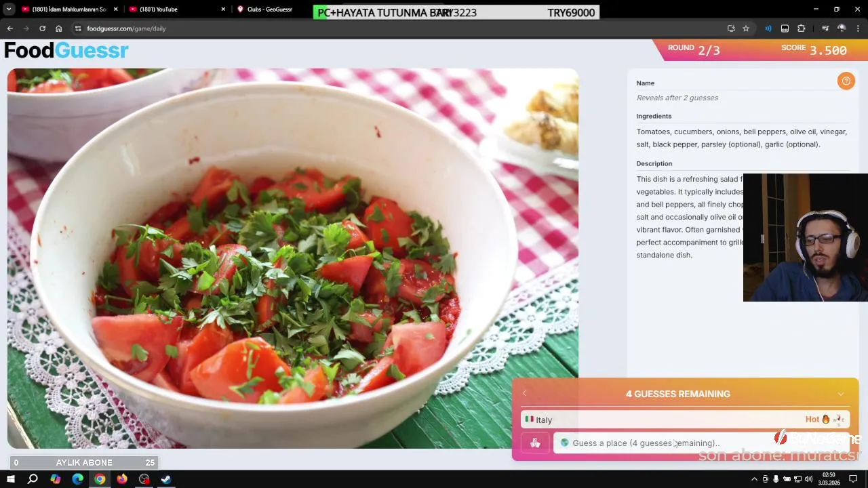
Task: Open the Chrome three-dot menu
Action: 859,28
